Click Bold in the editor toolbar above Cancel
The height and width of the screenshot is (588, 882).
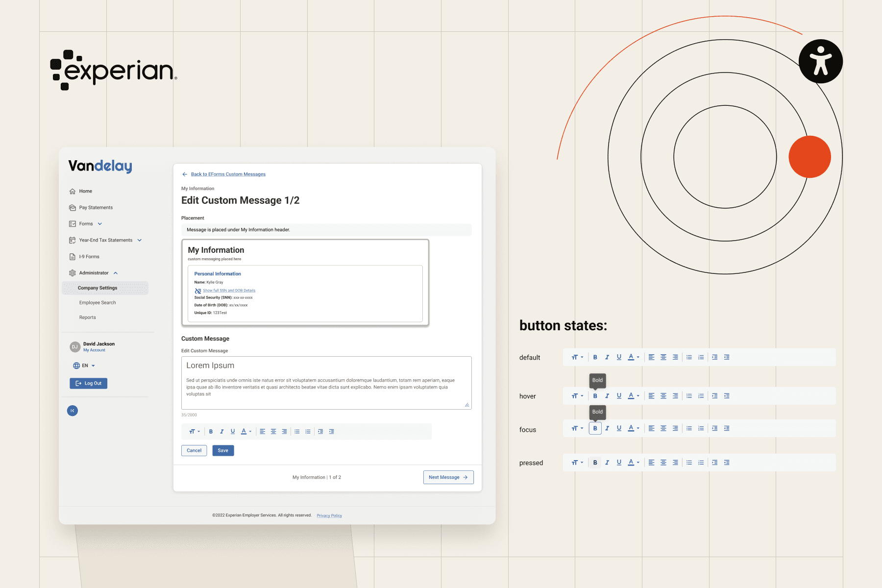click(211, 432)
